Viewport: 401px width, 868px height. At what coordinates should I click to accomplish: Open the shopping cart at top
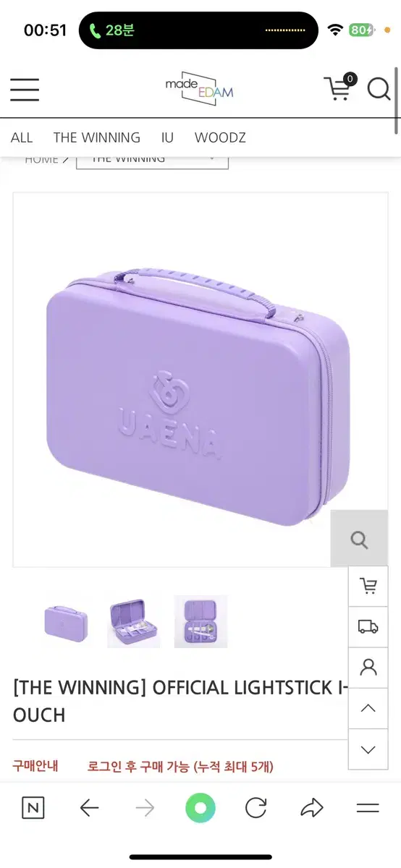point(339,88)
